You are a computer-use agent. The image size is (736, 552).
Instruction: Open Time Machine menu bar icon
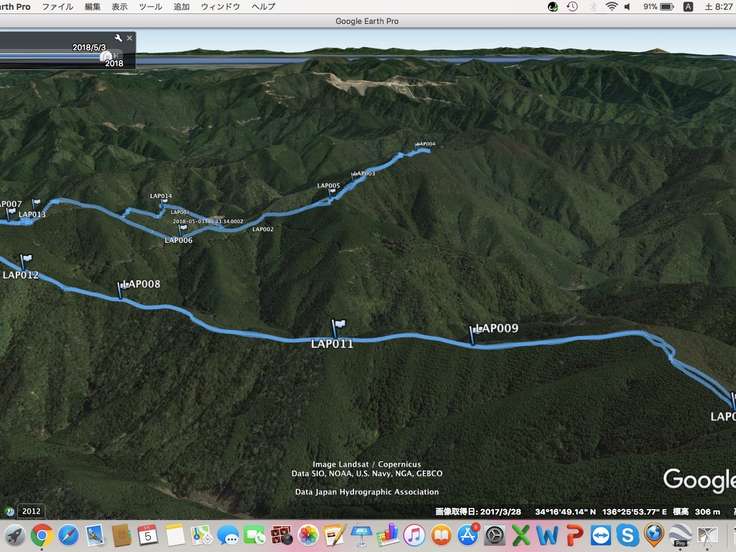(572, 7)
